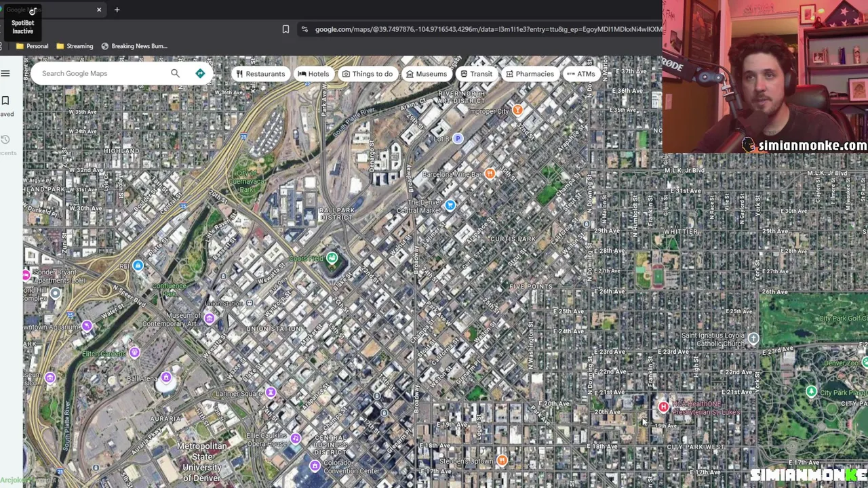Open the Streaming bookmarks folder
The image size is (868, 488).
point(75,46)
